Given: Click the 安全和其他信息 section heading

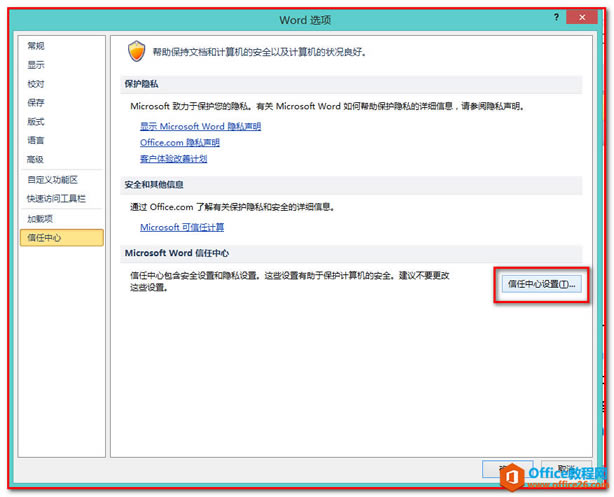Looking at the screenshot, I should [x=154, y=184].
